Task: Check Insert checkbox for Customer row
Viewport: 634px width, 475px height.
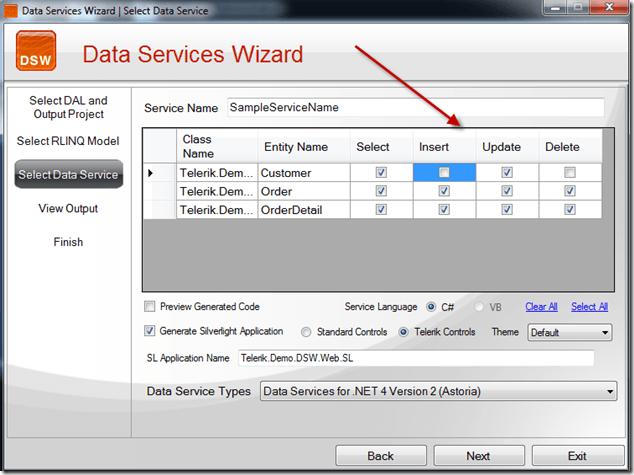Action: pos(444,173)
